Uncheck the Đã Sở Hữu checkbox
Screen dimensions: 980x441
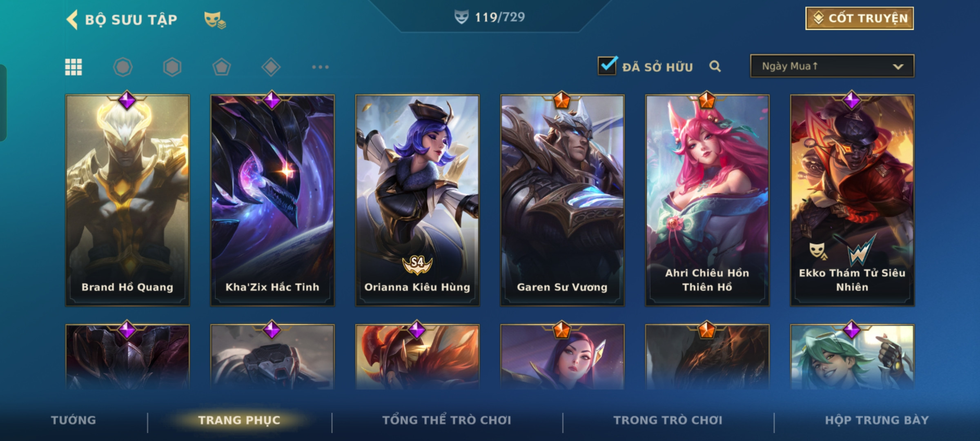click(607, 65)
